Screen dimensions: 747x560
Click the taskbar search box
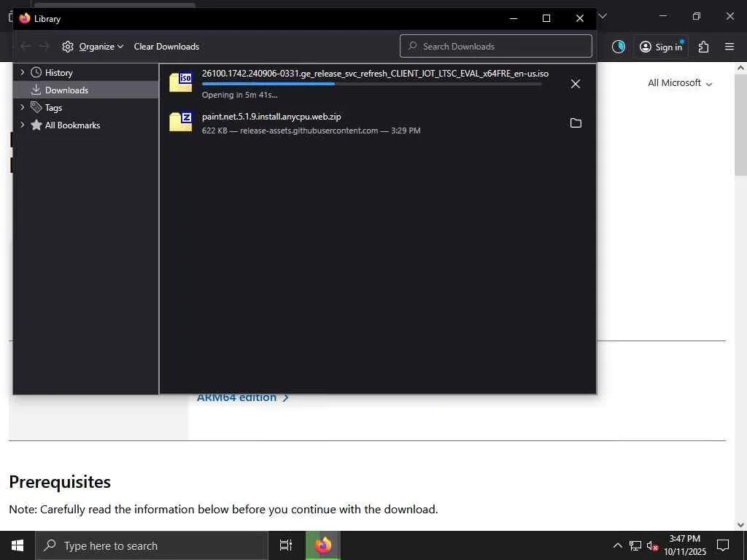click(152, 545)
